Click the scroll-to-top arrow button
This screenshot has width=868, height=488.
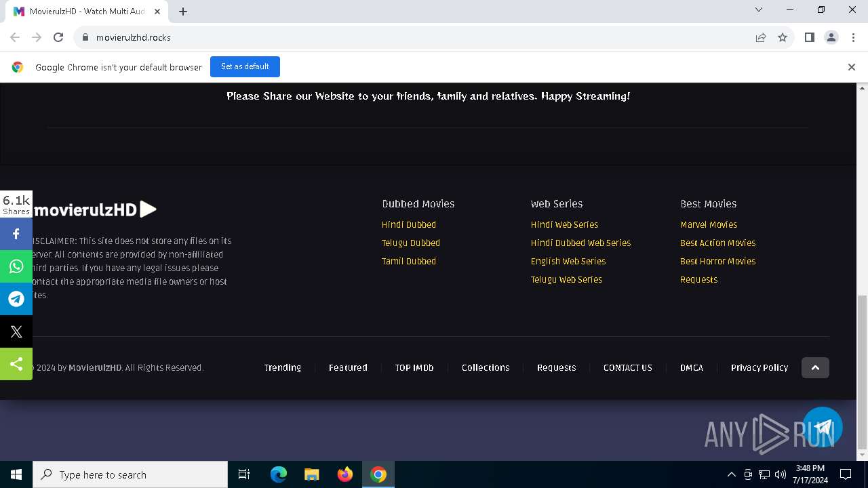click(815, 367)
